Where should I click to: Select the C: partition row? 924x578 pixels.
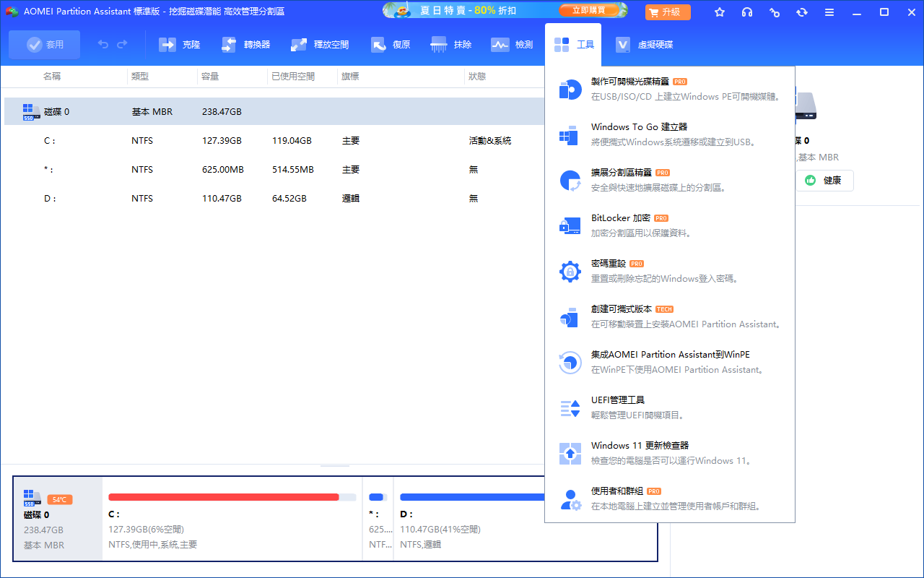[x=274, y=141]
